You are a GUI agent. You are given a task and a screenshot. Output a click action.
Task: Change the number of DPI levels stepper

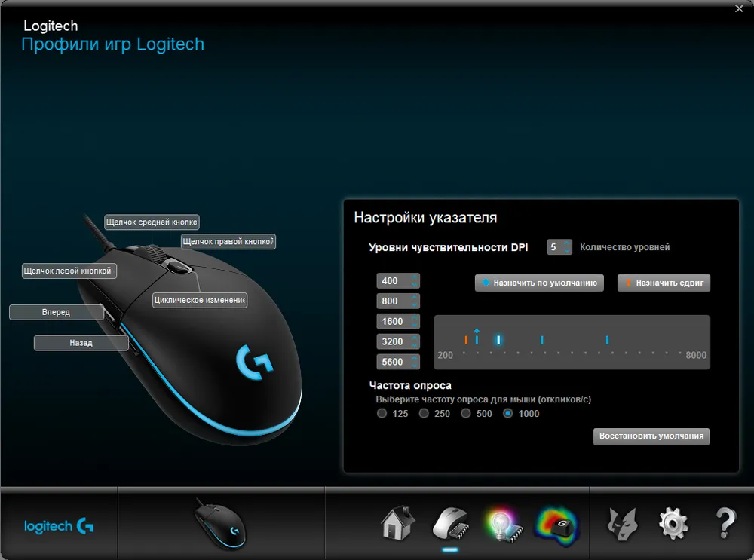point(567,247)
